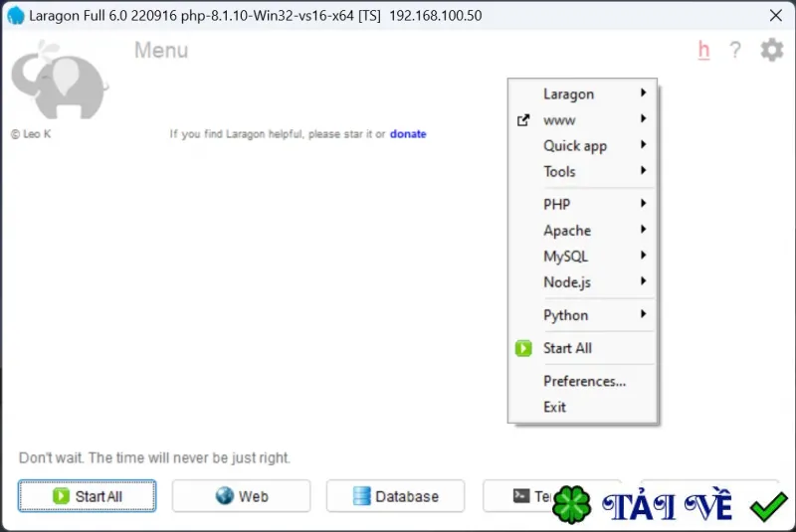
Task: Expand the Tools submenu arrow
Action: point(643,170)
